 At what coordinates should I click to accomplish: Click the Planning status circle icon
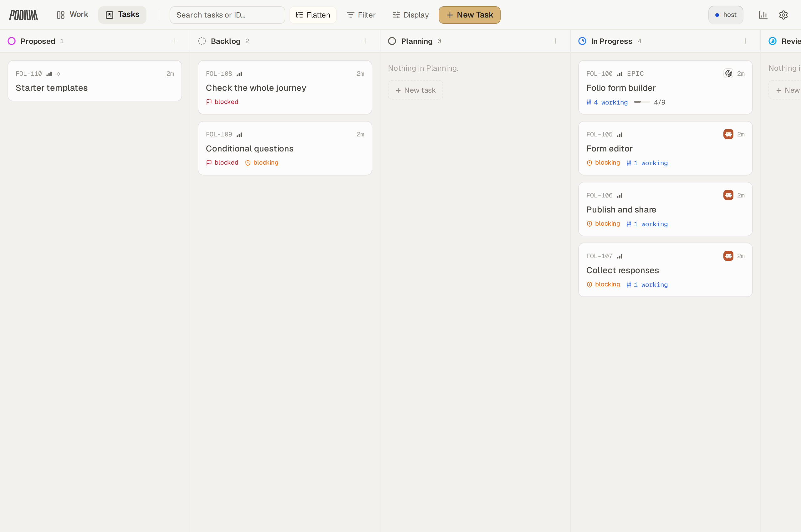coord(392,41)
